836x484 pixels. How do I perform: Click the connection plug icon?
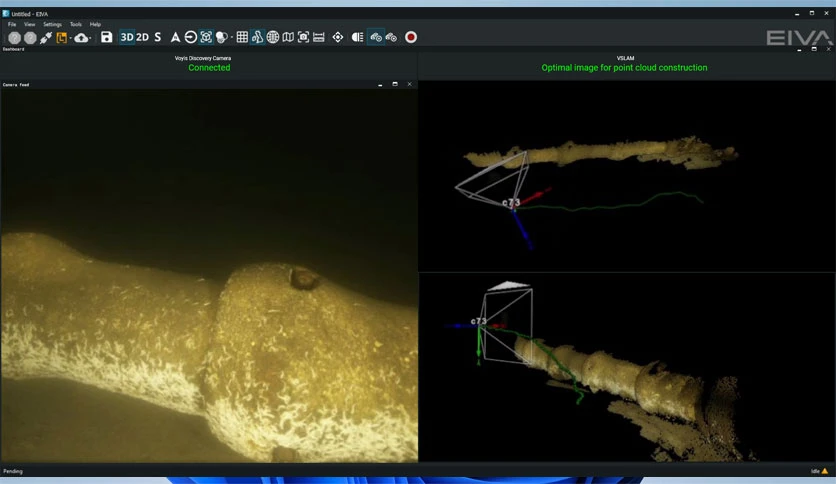[46, 37]
